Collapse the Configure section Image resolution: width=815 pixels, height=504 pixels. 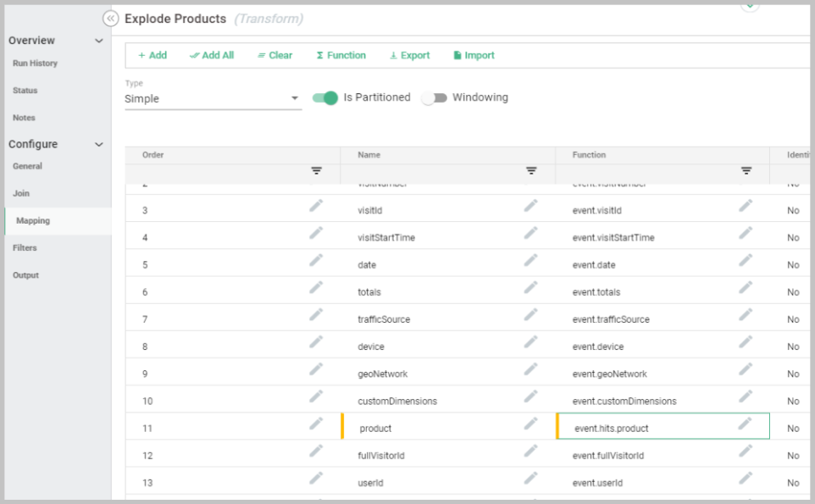98,145
